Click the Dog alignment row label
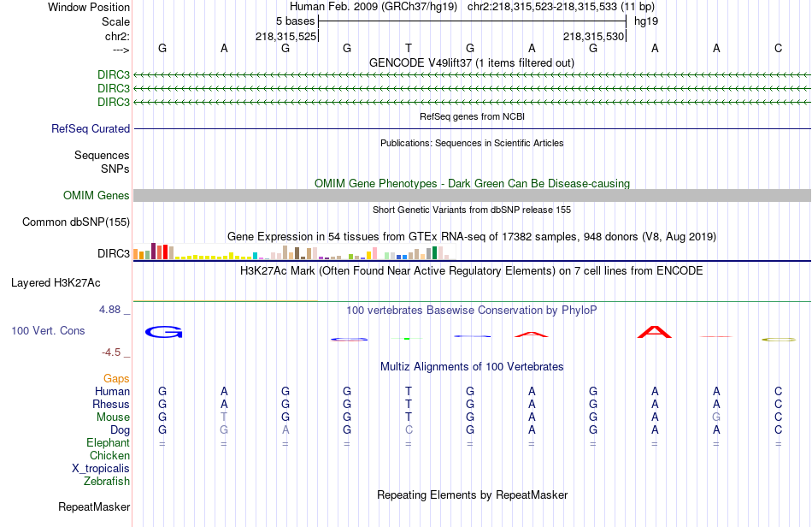Viewport: 812px width, 527px height. (x=120, y=430)
